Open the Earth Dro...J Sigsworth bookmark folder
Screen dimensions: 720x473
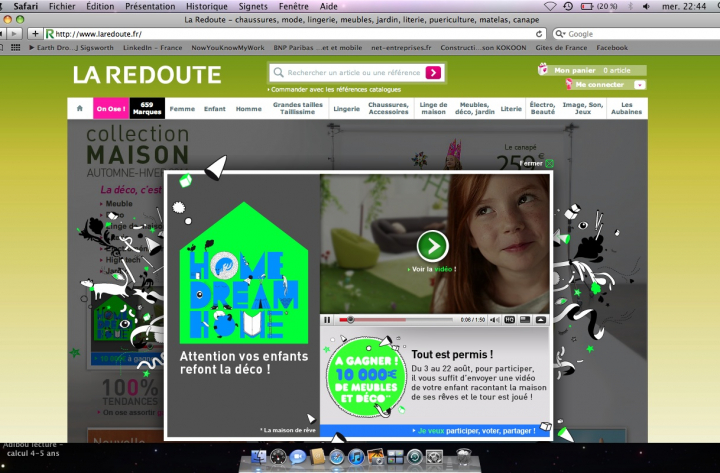71,48
